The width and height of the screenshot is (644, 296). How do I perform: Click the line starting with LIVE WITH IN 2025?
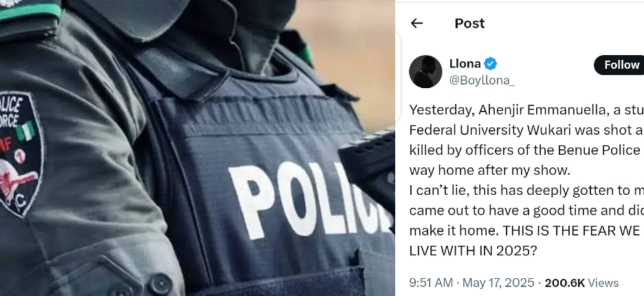tap(473, 251)
